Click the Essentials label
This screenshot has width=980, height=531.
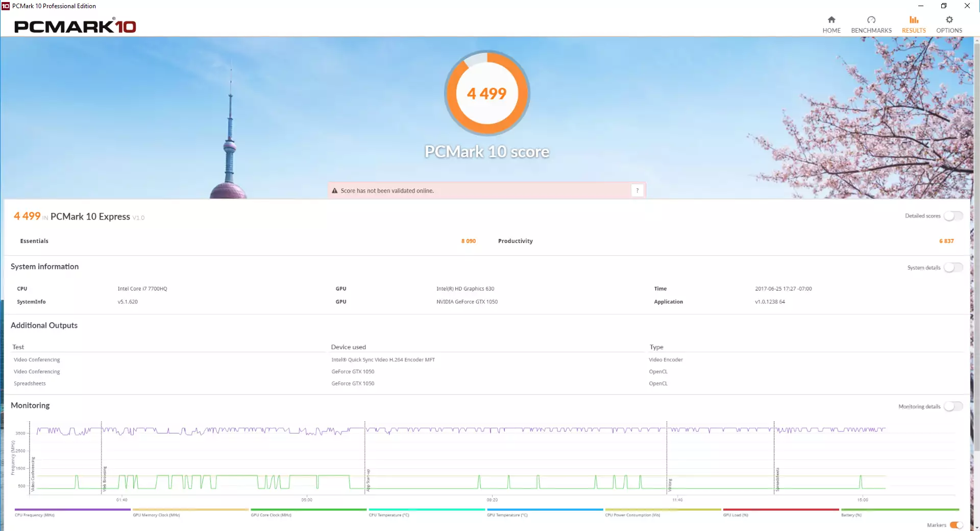pos(34,241)
